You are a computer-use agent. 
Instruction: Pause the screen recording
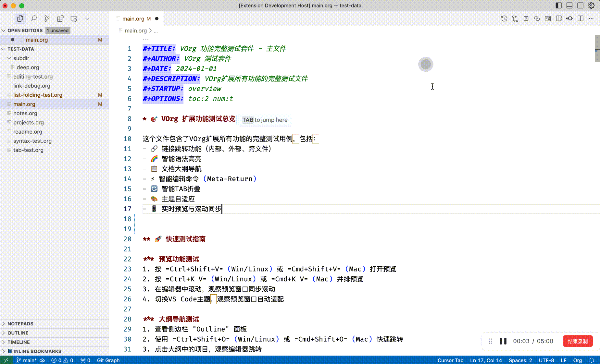(503, 341)
